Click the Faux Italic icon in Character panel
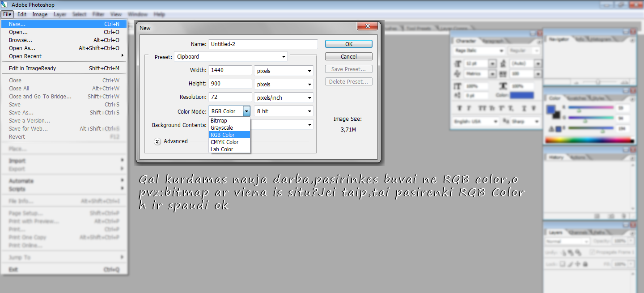Image resolution: width=644 pixels, height=293 pixels. 469,108
